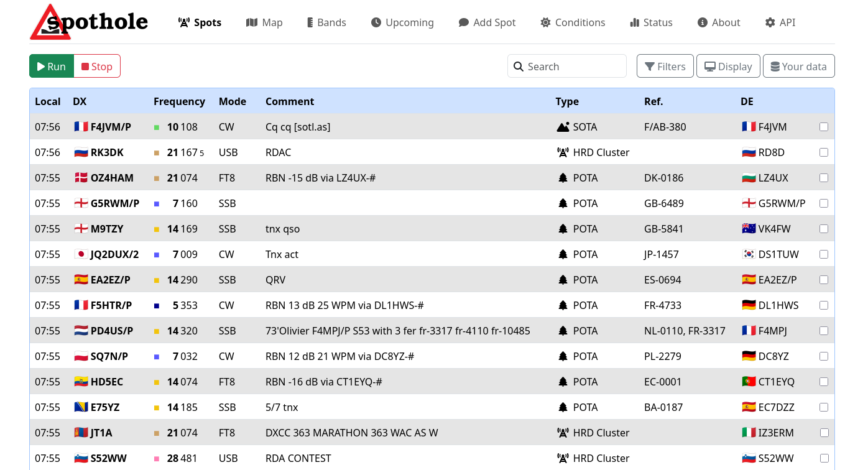Open the API page

coord(780,22)
